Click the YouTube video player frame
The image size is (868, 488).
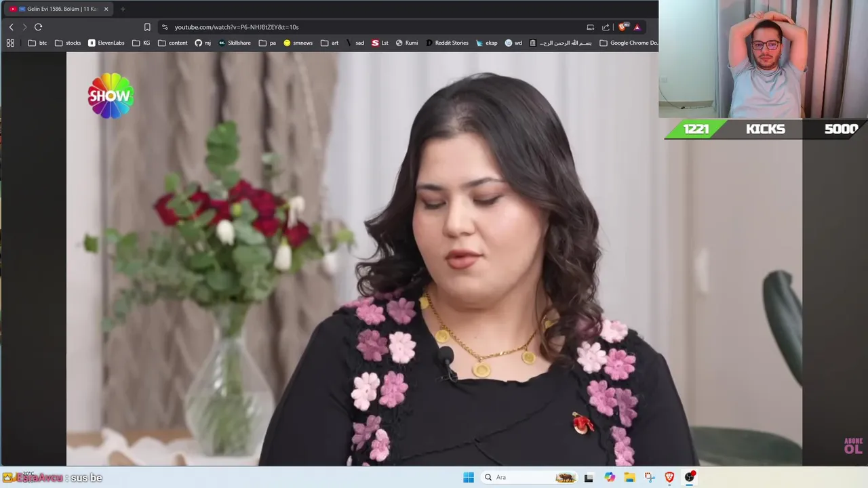(x=434, y=260)
